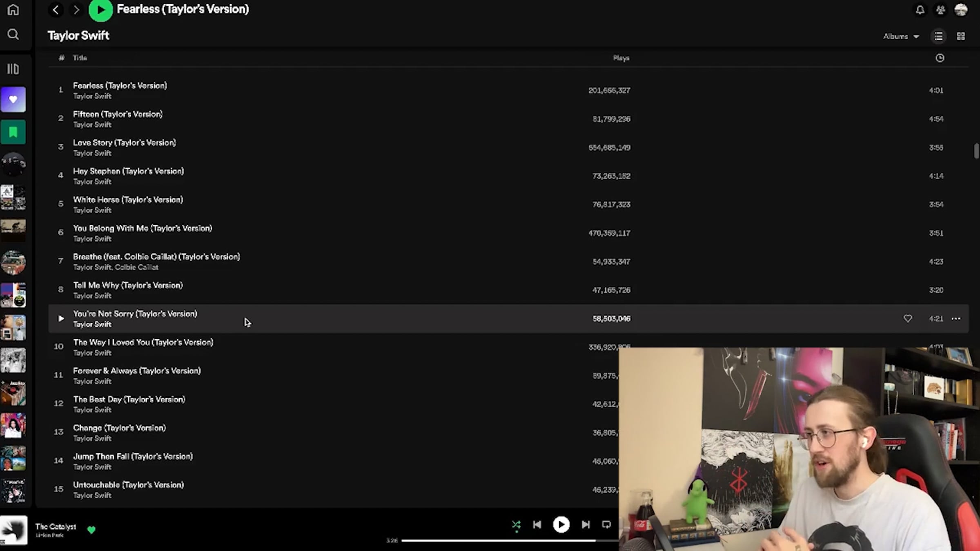
Task: Open The Catalyst now playing cover art
Action: click(13, 530)
